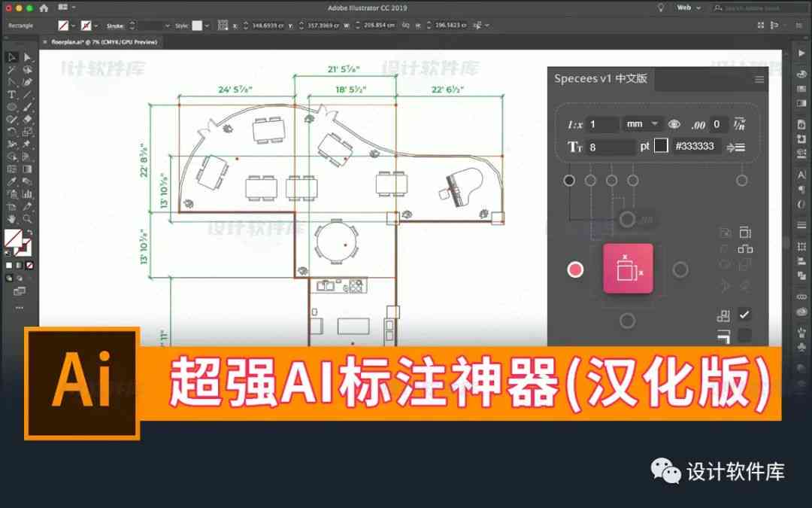Click the Specees v1 中文版 panel tab
Viewport: 812px width, 508px height.
601,78
